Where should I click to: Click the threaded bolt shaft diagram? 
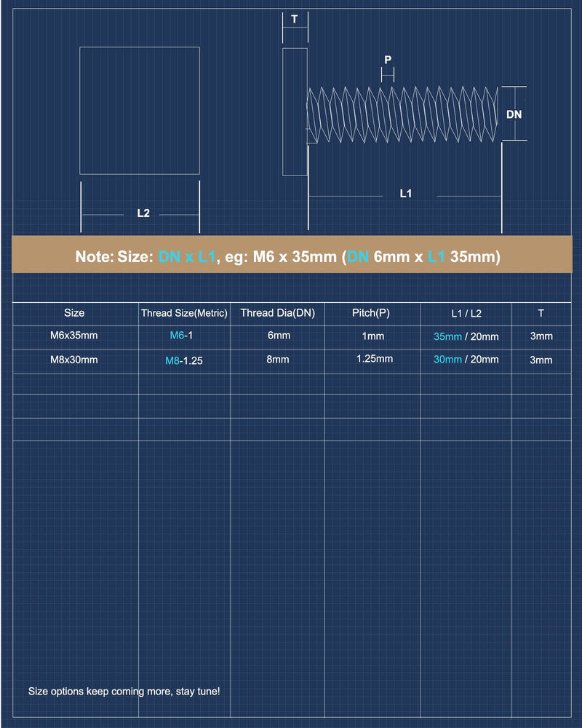pos(402,115)
